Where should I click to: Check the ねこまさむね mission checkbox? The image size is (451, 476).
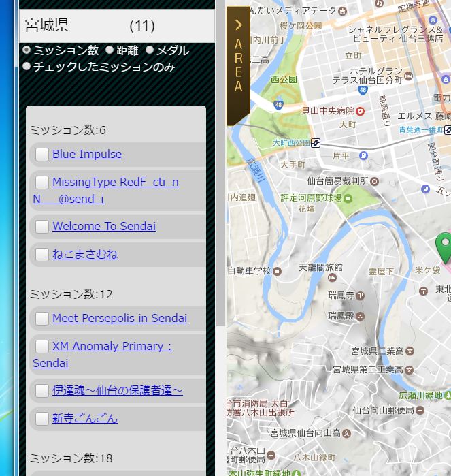click(x=42, y=255)
